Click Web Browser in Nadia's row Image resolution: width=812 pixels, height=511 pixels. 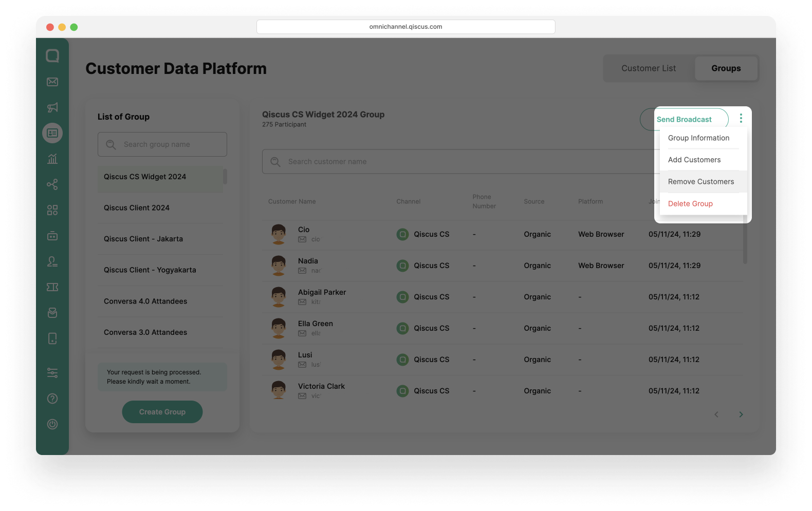(601, 266)
